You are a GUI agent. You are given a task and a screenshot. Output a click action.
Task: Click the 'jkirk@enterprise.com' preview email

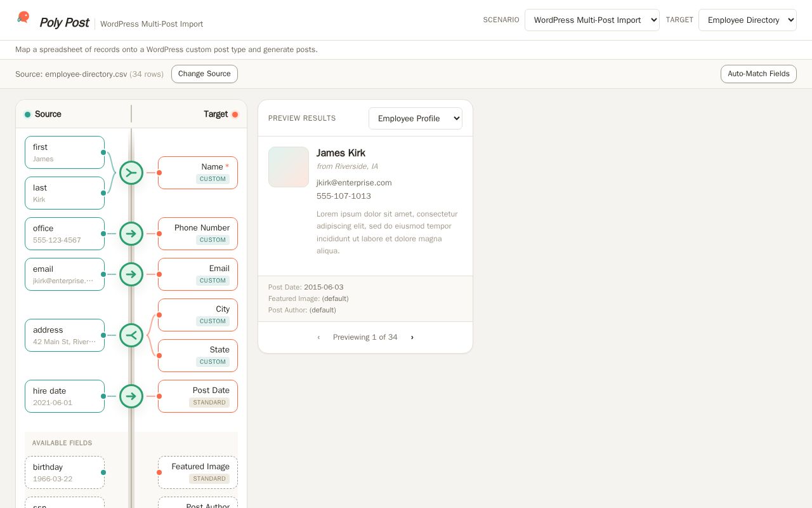click(354, 183)
